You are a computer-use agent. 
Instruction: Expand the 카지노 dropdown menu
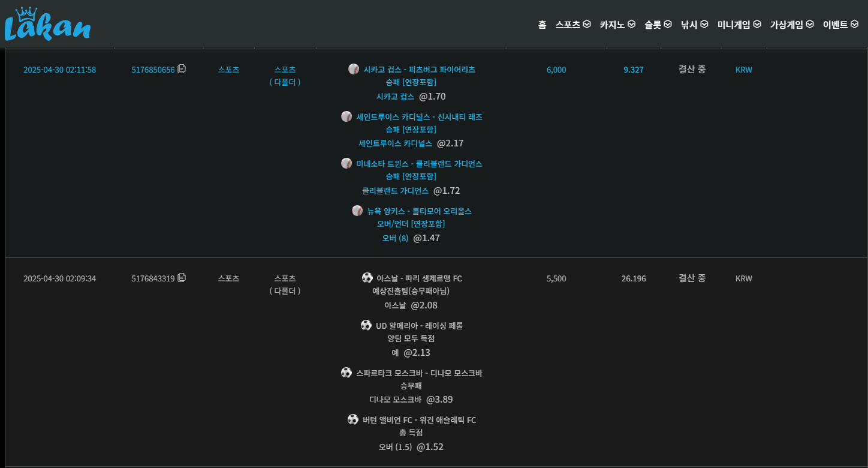pyautogui.click(x=617, y=25)
